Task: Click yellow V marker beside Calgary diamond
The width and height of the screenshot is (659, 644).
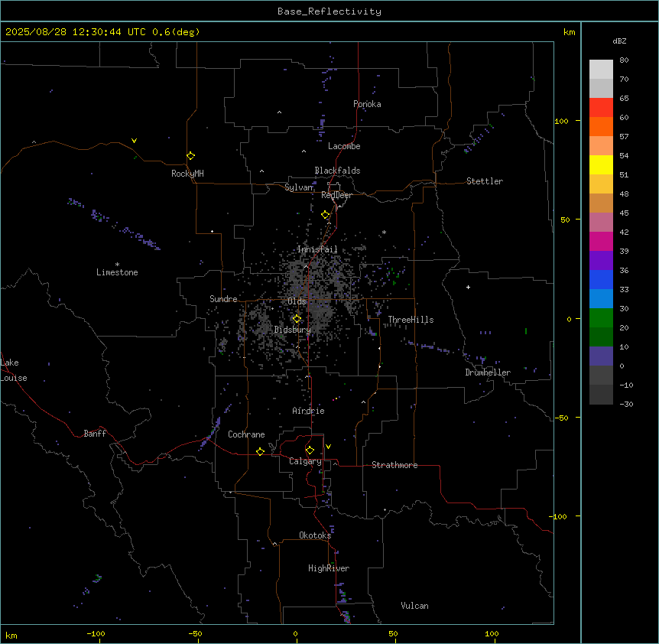Action: (x=328, y=447)
